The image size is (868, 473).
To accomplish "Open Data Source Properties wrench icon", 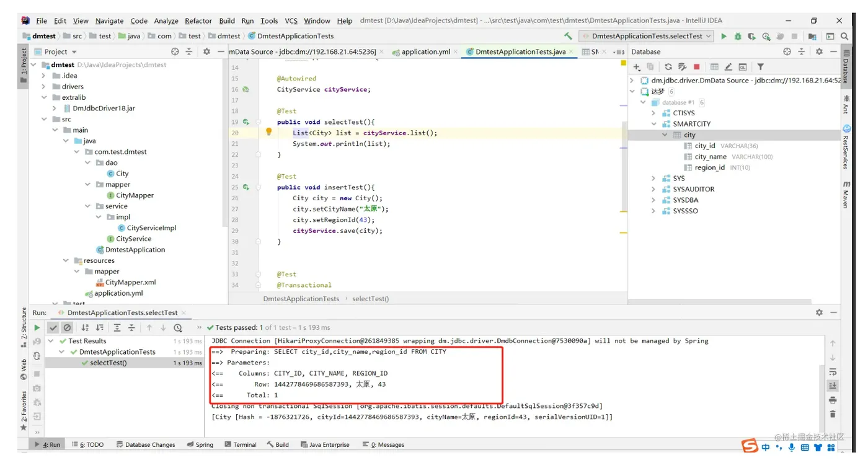I will click(x=683, y=67).
